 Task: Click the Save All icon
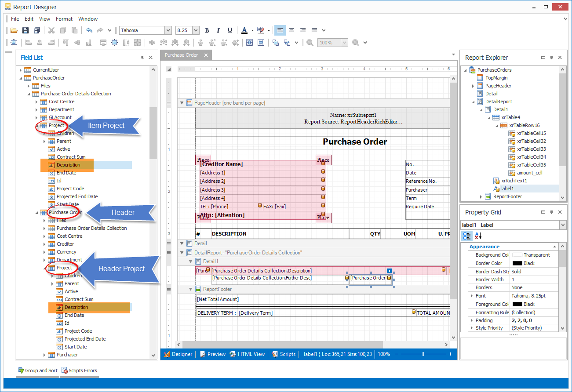pos(37,30)
